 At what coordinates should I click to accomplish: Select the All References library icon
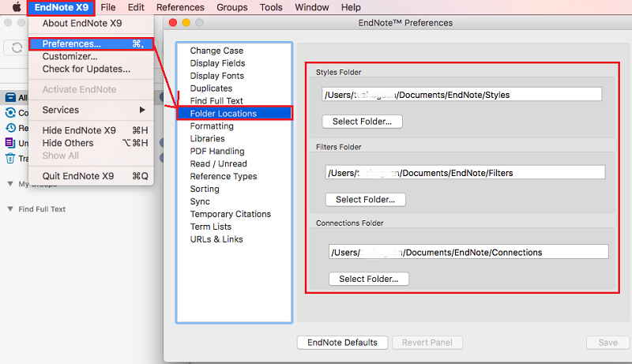(x=10, y=97)
